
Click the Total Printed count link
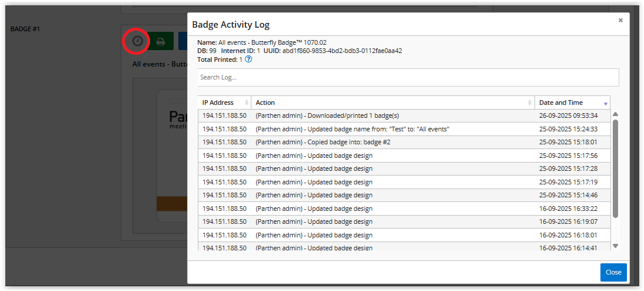[241, 59]
